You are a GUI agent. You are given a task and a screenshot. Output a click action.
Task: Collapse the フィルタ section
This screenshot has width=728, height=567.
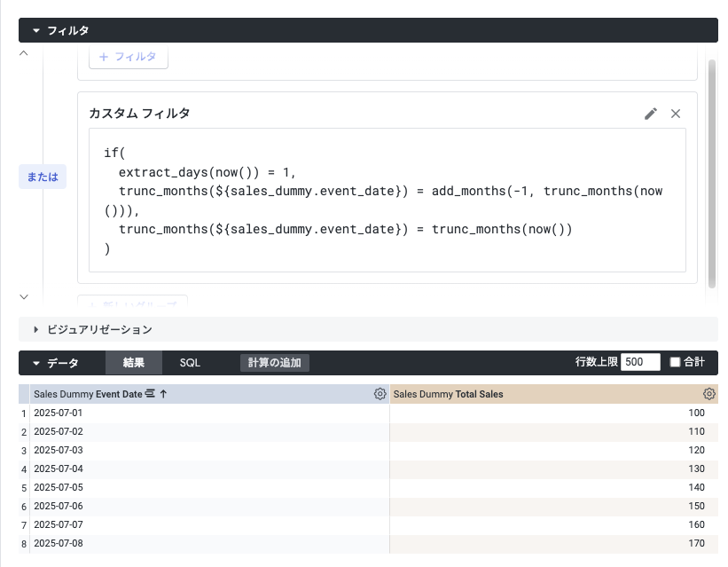coord(36,30)
